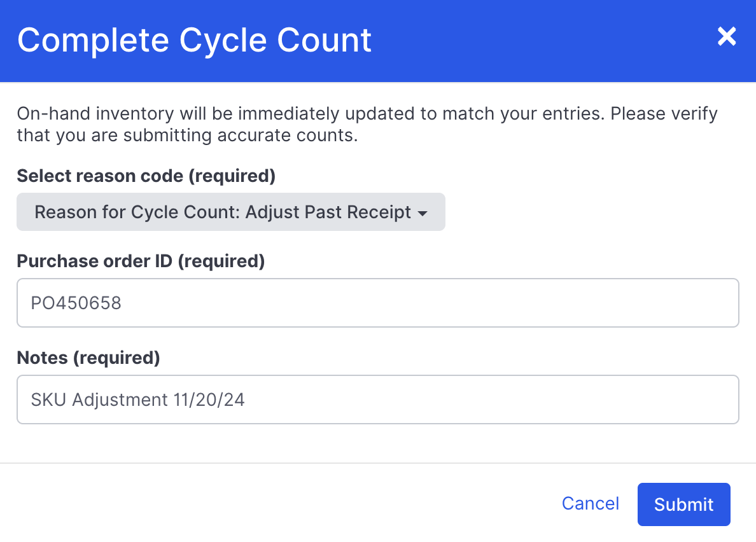Screen dimensions: 756x542
Task: Select the Adjust Past Receipt reason control
Action: [x=230, y=212]
